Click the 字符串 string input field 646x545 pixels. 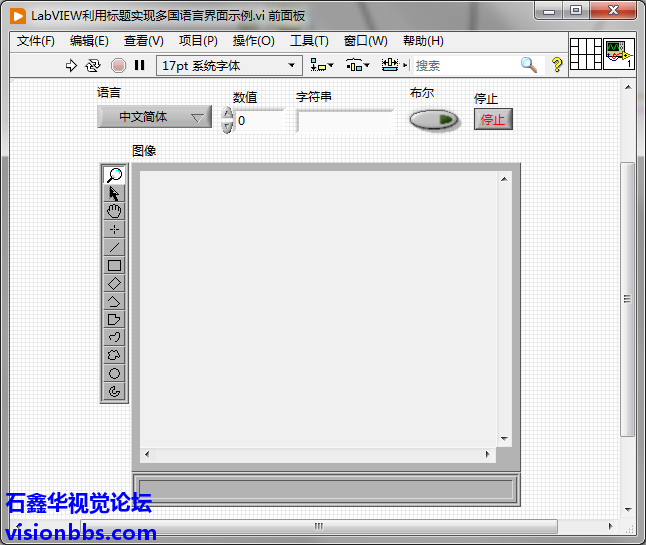coord(345,121)
